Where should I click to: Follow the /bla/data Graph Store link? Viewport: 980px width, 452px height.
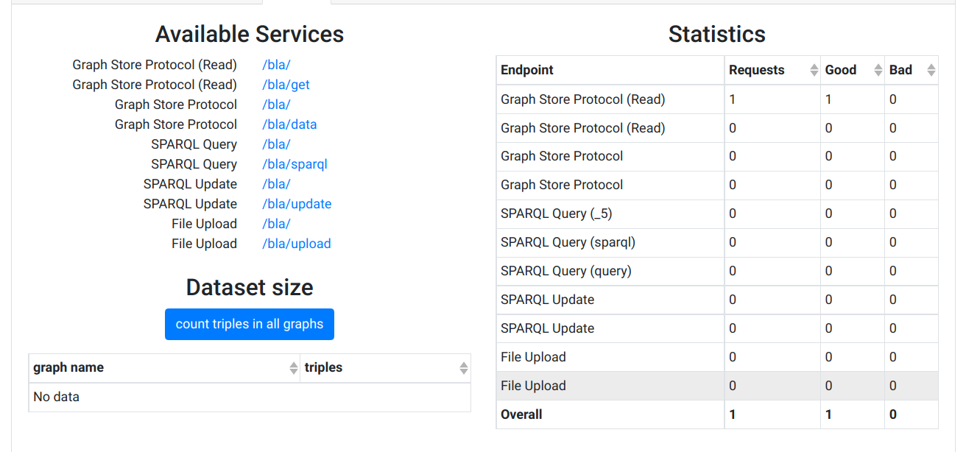pyautogui.click(x=289, y=124)
